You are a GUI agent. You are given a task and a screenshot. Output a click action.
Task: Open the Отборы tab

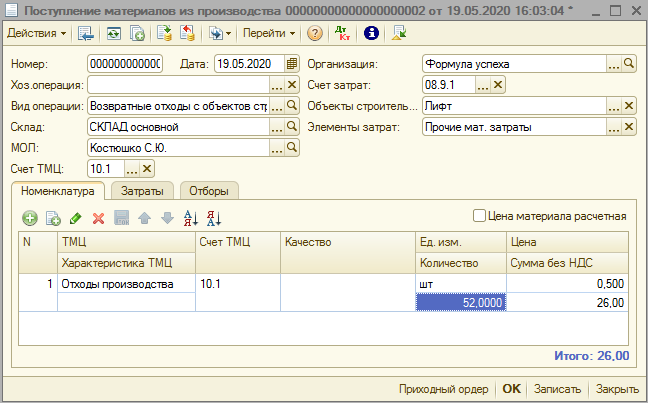(208, 190)
